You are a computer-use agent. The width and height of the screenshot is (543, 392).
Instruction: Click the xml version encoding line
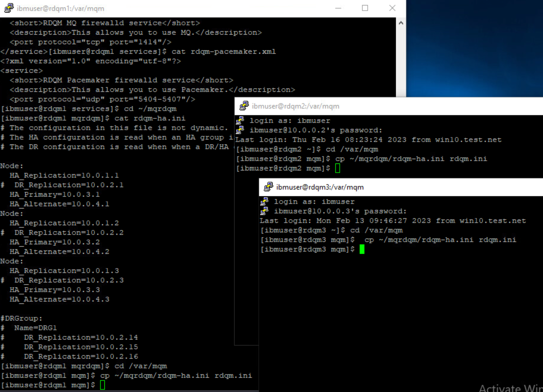coord(91,61)
